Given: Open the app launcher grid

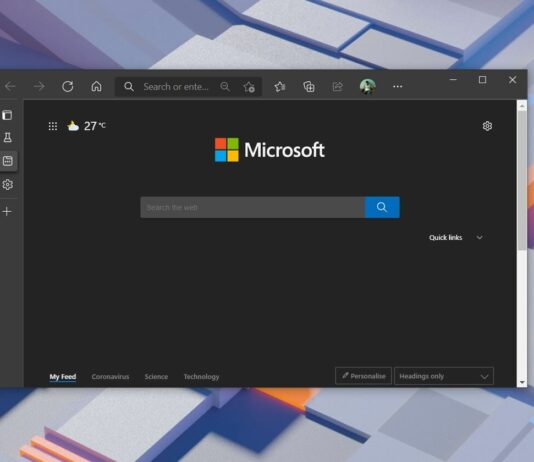Looking at the screenshot, I should (x=53, y=126).
